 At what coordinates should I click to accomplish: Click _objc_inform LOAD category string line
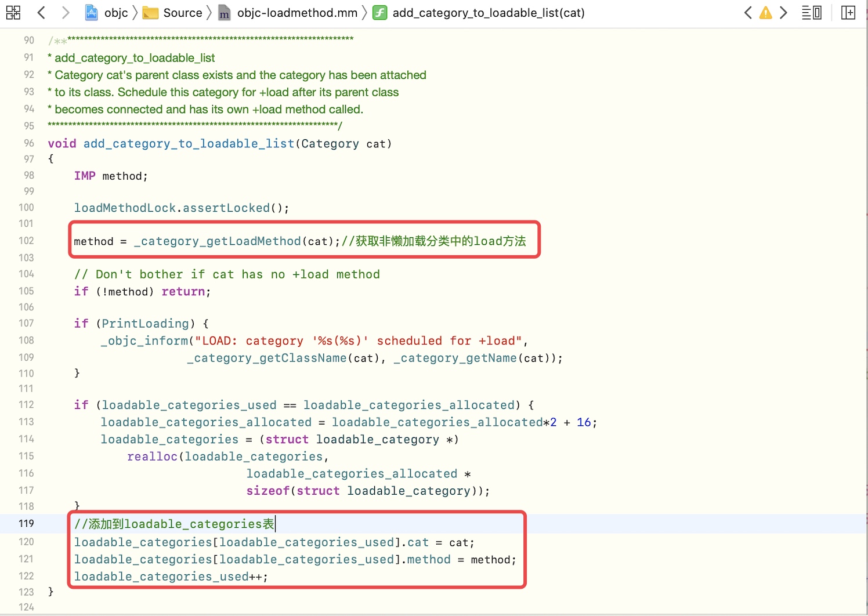coord(314,340)
